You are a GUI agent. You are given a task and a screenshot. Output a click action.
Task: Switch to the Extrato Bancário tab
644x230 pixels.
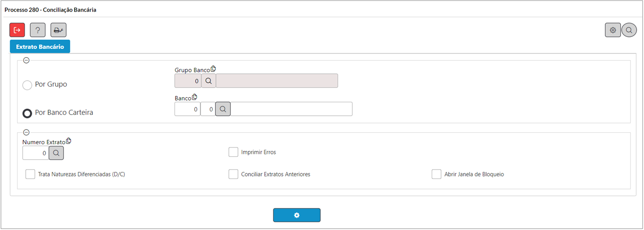pyautogui.click(x=40, y=47)
